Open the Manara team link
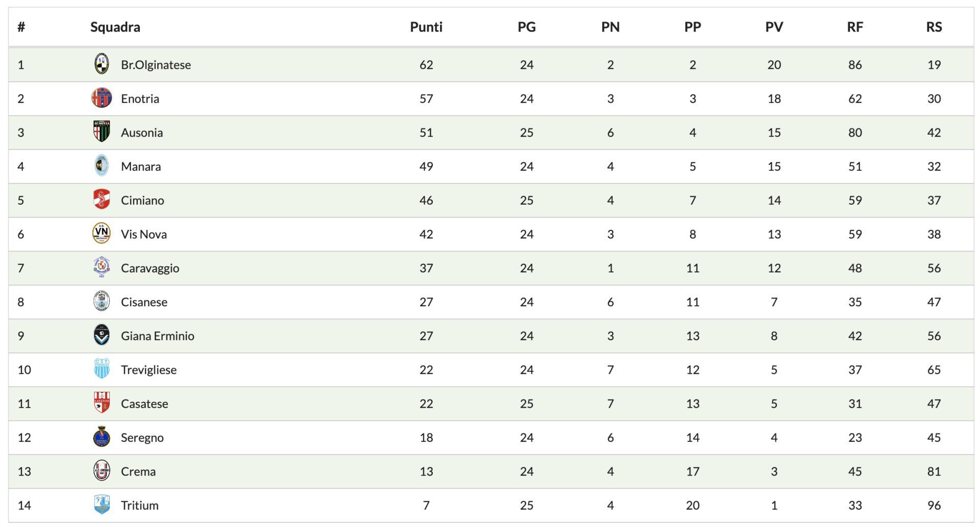 pyautogui.click(x=141, y=166)
